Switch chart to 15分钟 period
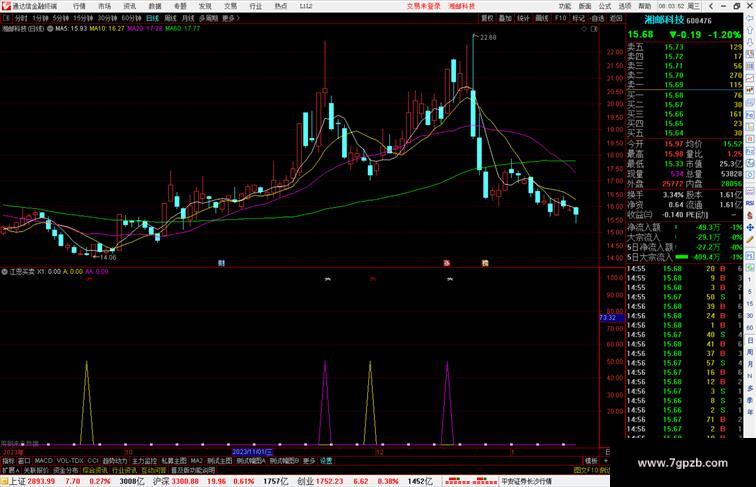 tap(83, 18)
